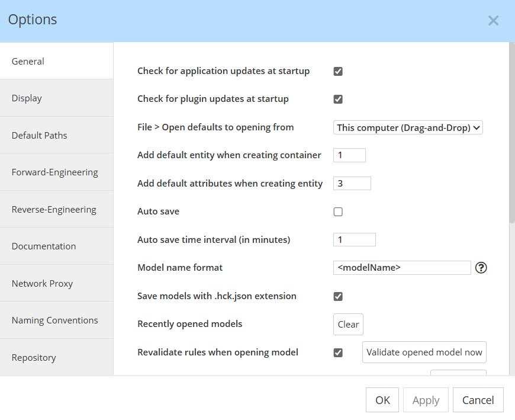Uncheck revalidate rules when opening model
515x420 pixels.
[338, 352]
